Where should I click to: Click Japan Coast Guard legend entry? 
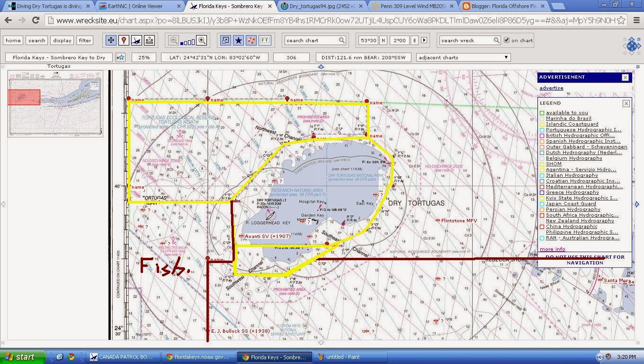point(571,203)
